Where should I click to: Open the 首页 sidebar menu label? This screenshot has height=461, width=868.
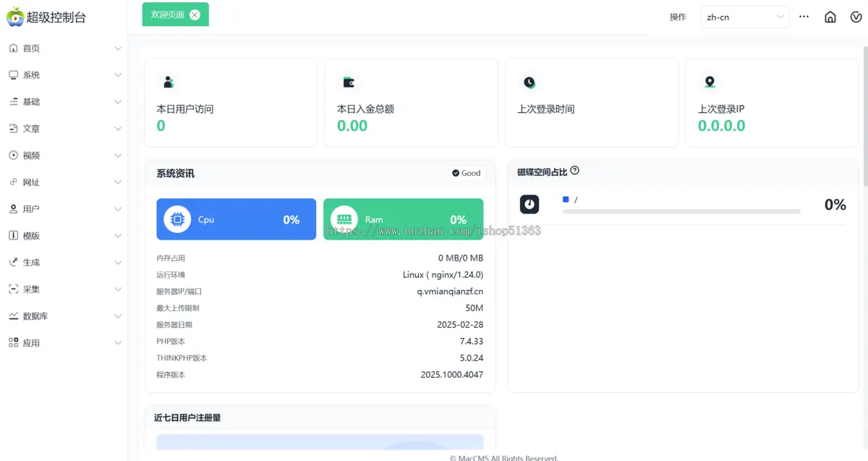coord(31,48)
